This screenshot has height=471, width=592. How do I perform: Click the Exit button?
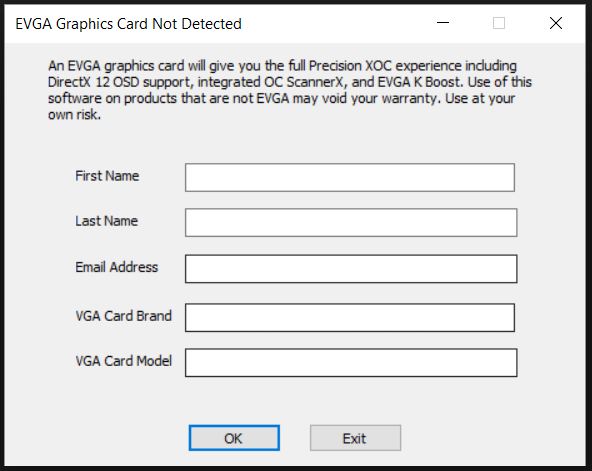pyautogui.click(x=355, y=438)
